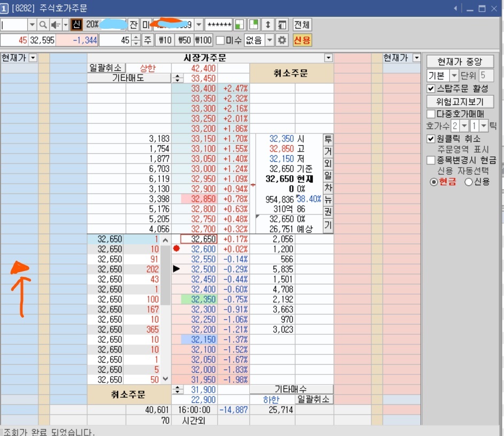Click the '신' square icon in toolbar
Viewport: 504px width, 436px height.
click(76, 25)
